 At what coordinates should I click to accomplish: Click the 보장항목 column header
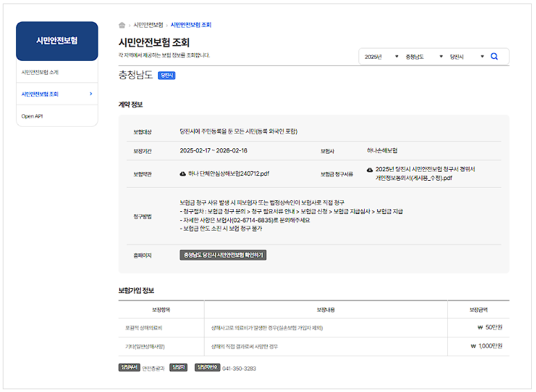[x=161, y=310]
